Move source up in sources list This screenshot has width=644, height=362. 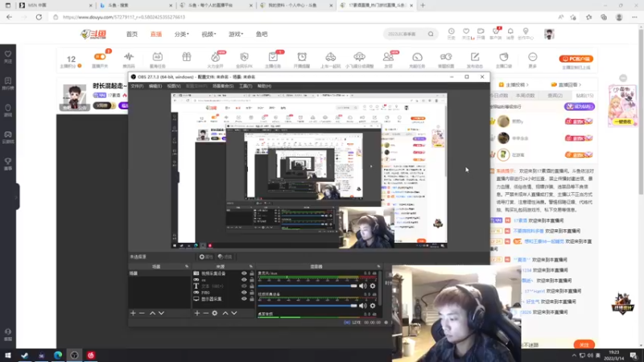point(225,313)
